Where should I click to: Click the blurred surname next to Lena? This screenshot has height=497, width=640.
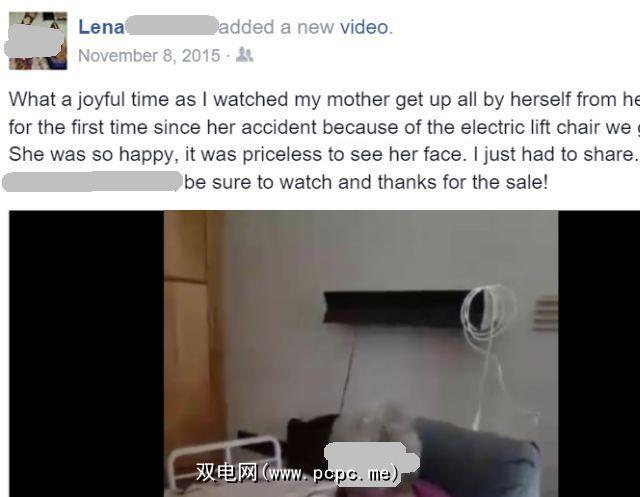pyautogui.click(x=171, y=26)
